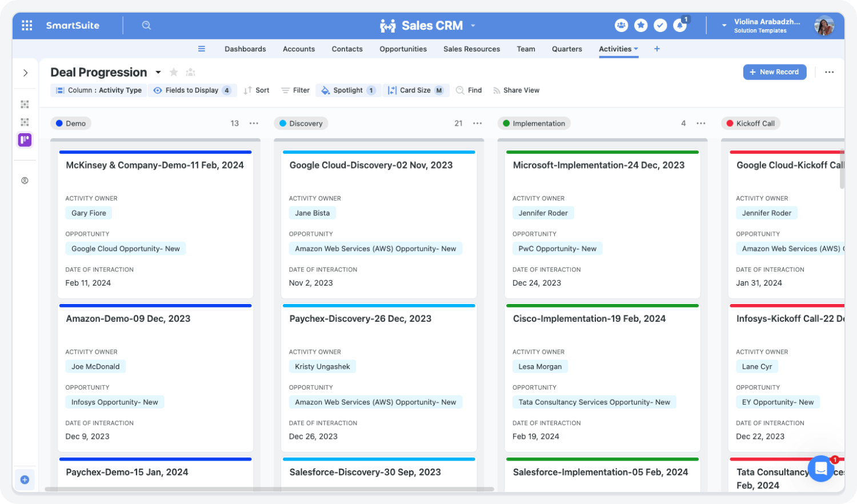The height and width of the screenshot is (504, 857).
Task: Click the Sort toolbar button
Action: (x=257, y=90)
